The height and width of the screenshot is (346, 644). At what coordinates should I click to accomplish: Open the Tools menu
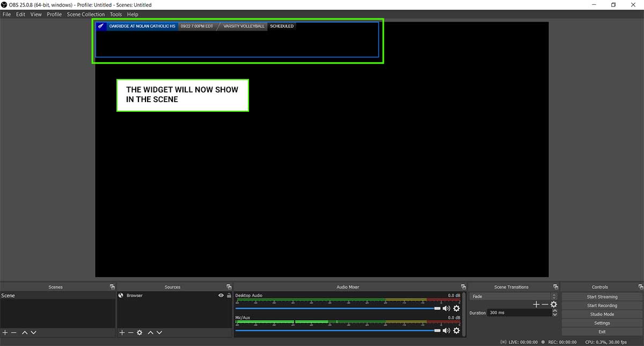[115, 15]
